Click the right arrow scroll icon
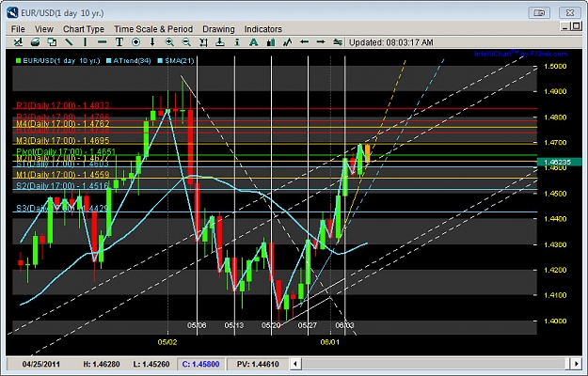The width and height of the screenshot is (588, 376). (x=321, y=42)
